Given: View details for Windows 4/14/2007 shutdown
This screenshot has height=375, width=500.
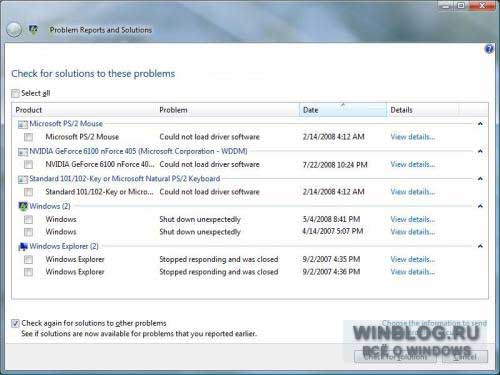Looking at the screenshot, I should 413,232.
